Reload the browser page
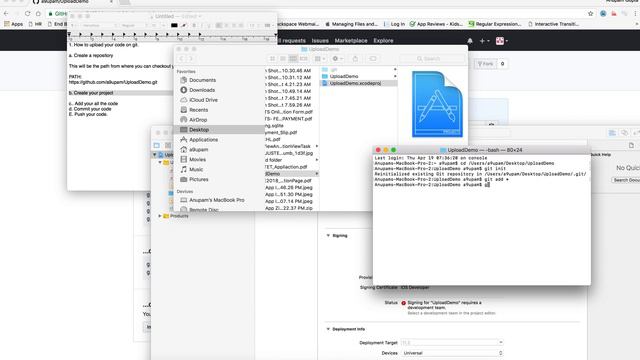640x360 pixels. click(x=27, y=13)
